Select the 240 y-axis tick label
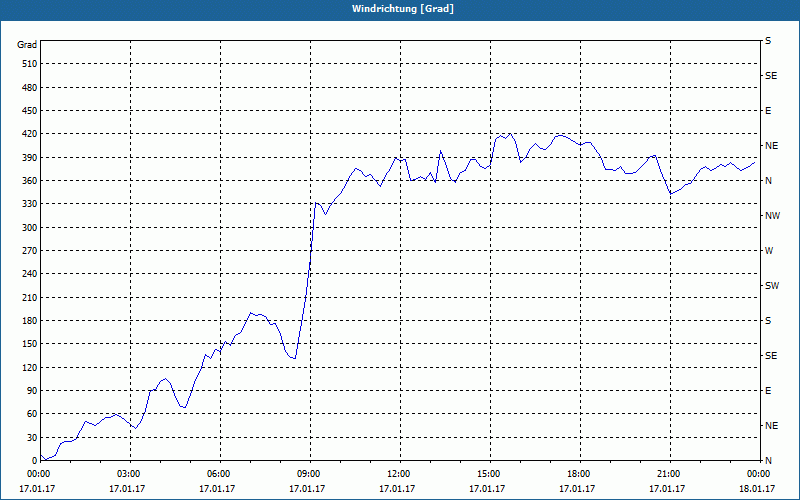Image resolution: width=800 pixels, height=500 pixels. tap(30, 274)
